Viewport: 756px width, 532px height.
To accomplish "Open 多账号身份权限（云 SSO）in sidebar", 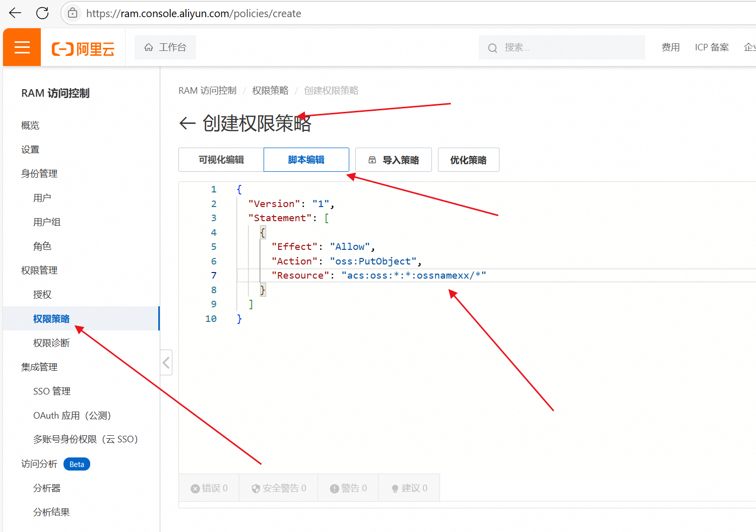I will [86, 439].
